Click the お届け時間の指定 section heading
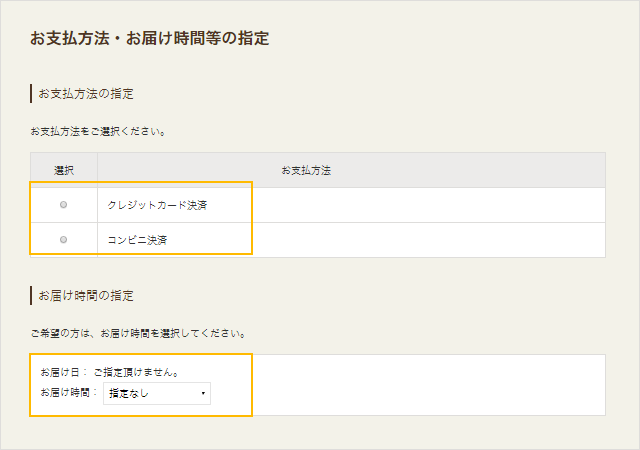The image size is (640, 450). pos(86,296)
